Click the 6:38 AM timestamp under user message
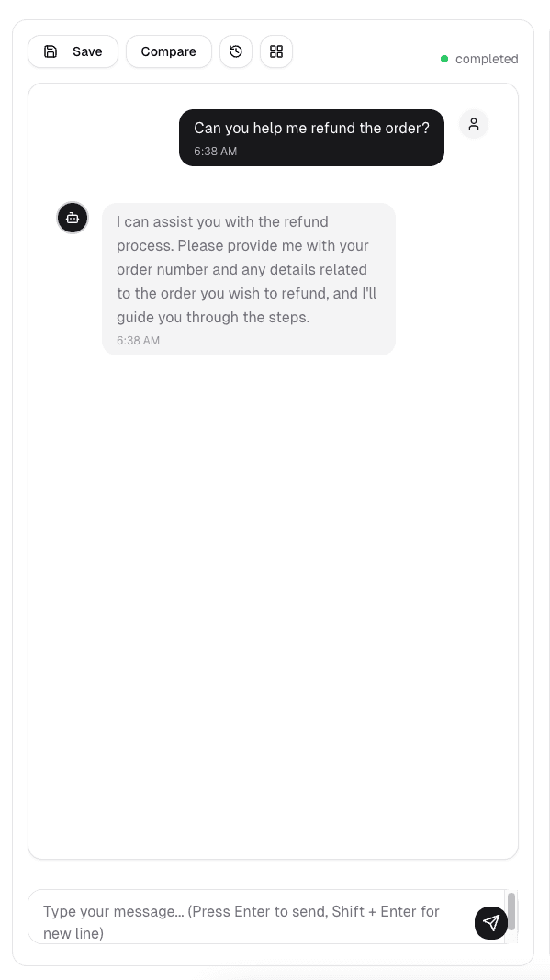 [x=215, y=152]
